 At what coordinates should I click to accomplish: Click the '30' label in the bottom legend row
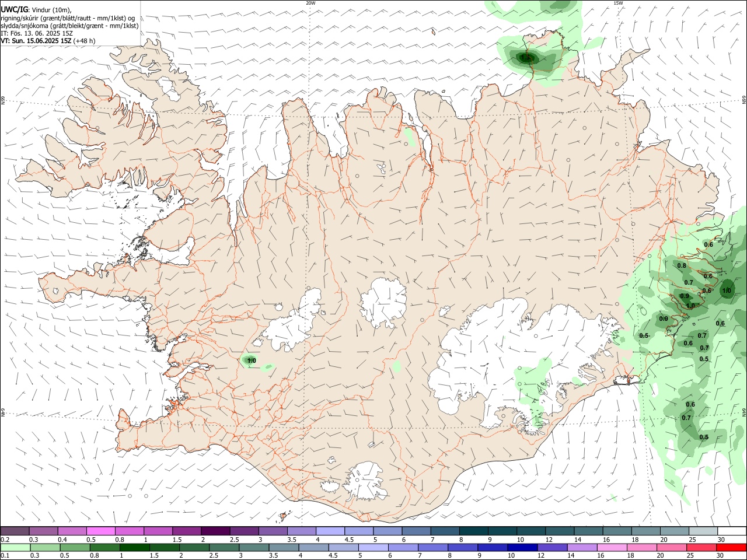721,556
